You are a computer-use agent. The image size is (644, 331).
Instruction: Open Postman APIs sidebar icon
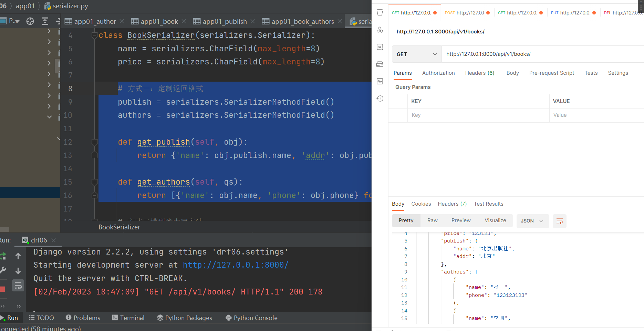tap(380, 30)
